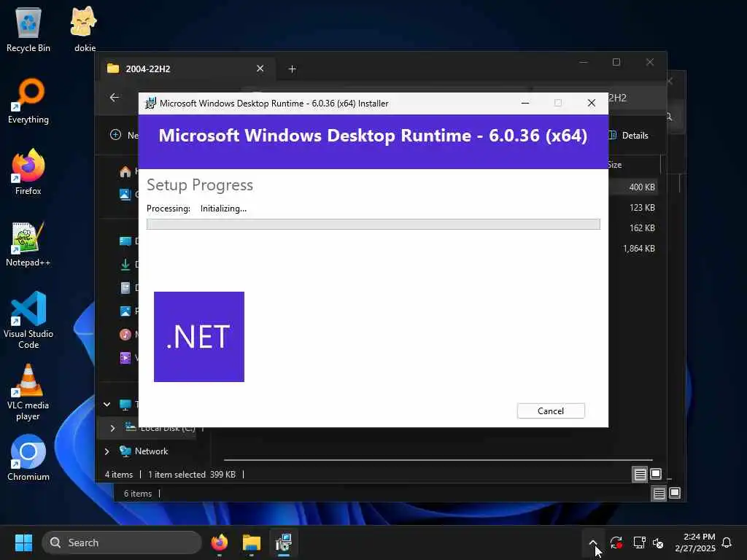Cancel the .NET Runtime installation
This screenshot has width=747, height=560.
point(551,411)
